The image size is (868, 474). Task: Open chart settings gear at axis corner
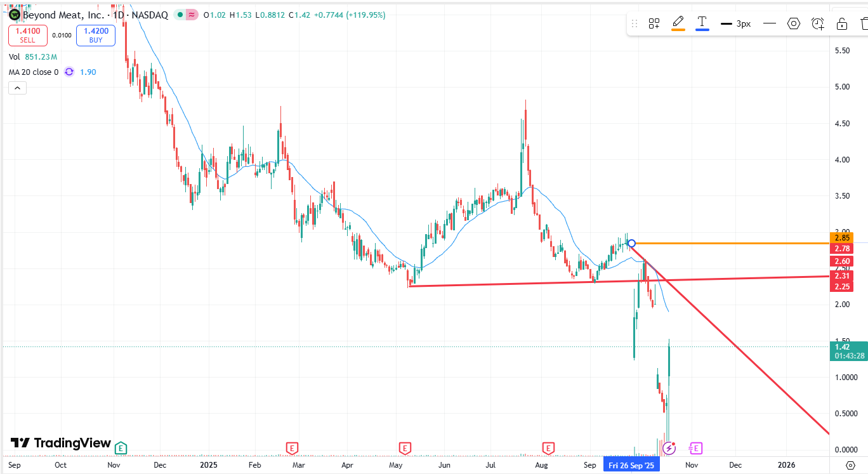851,465
